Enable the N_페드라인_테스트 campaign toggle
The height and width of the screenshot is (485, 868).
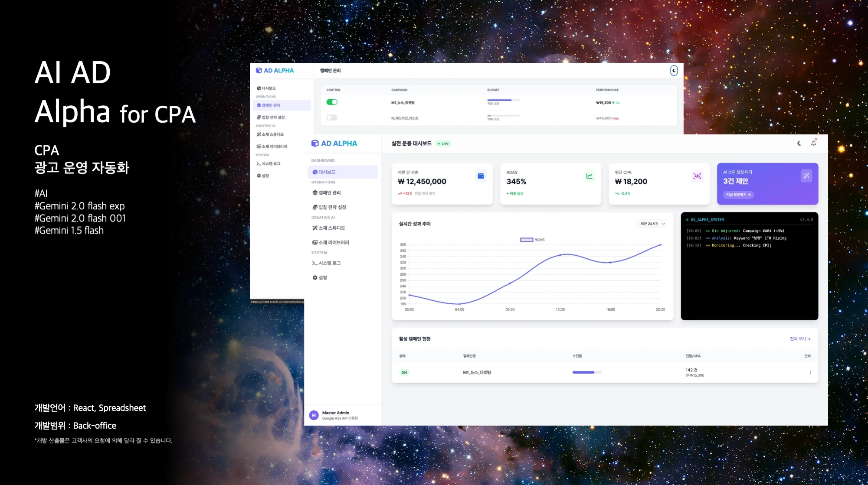click(x=332, y=118)
